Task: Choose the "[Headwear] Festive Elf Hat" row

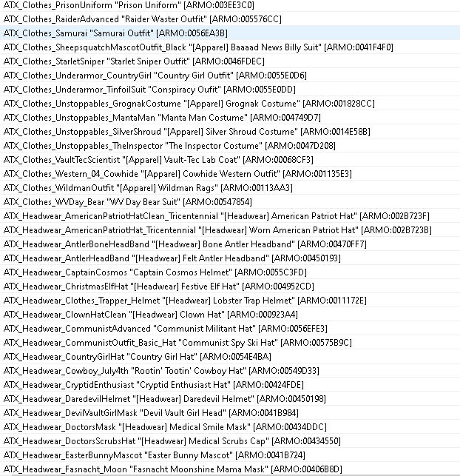Action: (230, 286)
